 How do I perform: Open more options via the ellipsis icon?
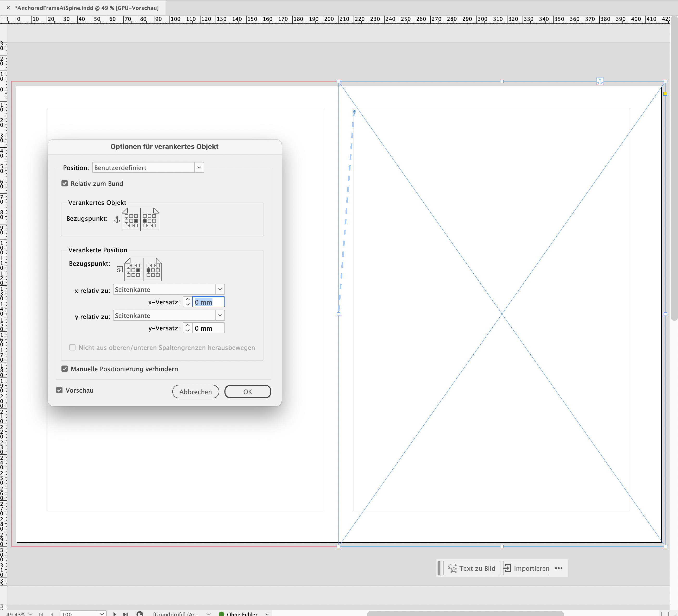(559, 568)
